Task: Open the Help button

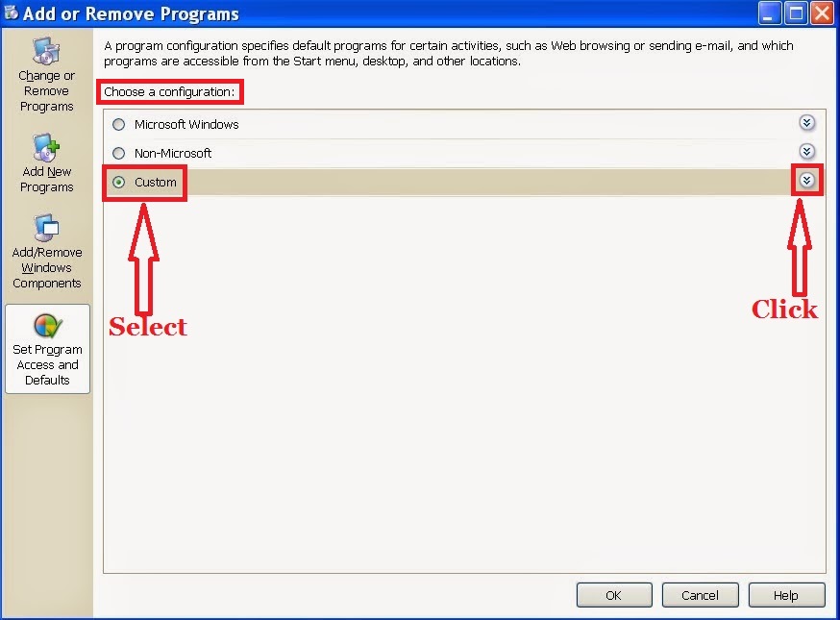Action: click(786, 595)
